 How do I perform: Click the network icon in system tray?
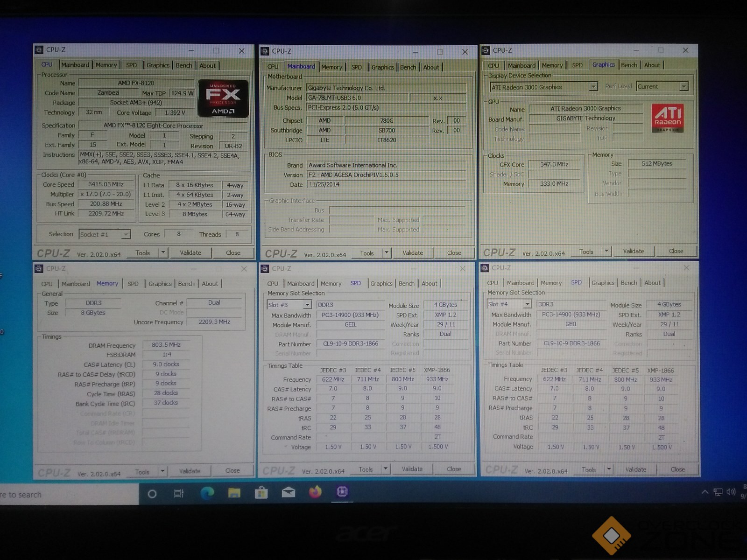coord(718,492)
